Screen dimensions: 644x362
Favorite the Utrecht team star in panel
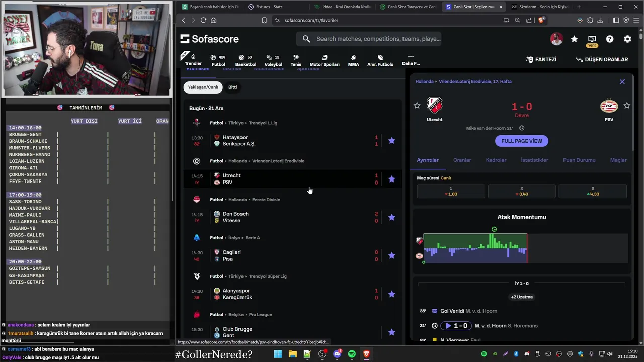pyautogui.click(x=417, y=105)
